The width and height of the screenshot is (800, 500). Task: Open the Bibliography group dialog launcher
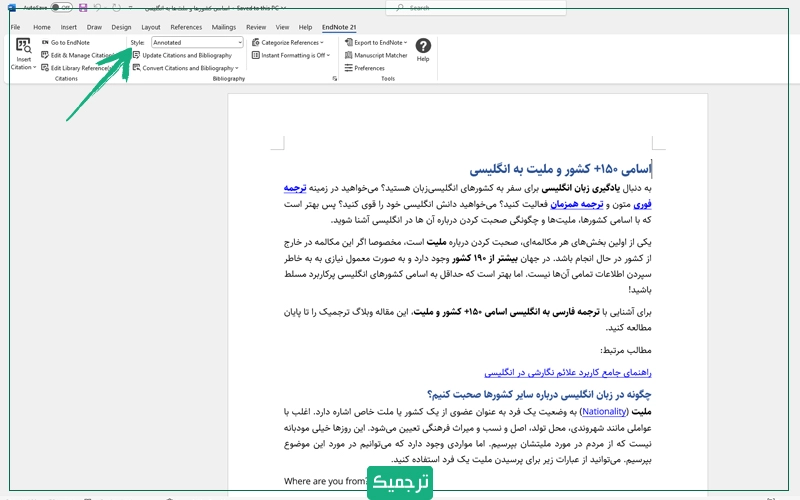tap(335, 79)
